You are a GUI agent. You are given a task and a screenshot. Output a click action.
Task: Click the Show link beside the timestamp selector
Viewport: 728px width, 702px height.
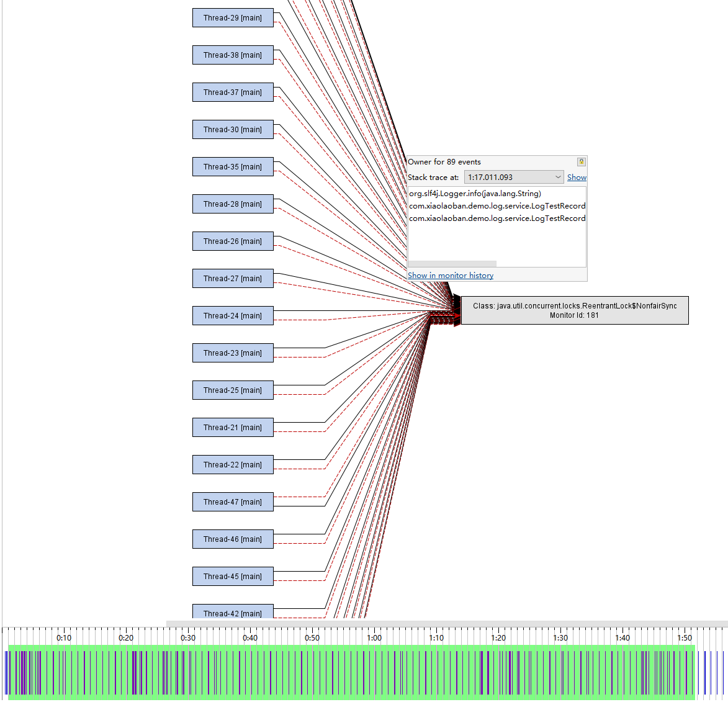(x=576, y=177)
